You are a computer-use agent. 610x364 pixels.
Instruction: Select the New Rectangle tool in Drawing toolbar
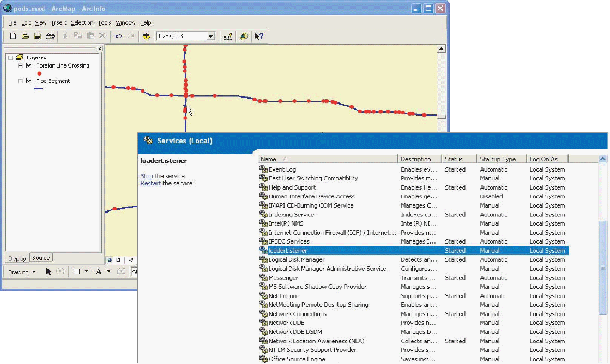pos(77,271)
